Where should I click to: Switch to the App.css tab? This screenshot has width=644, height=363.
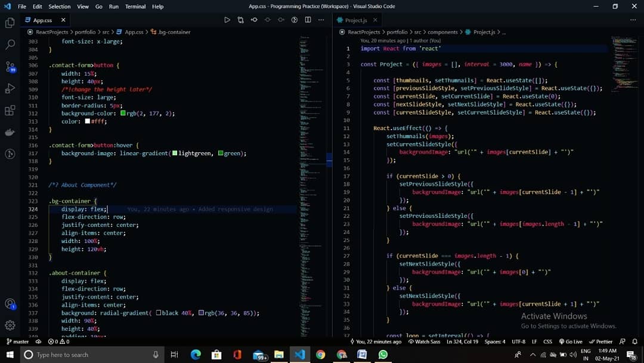pos(43,20)
